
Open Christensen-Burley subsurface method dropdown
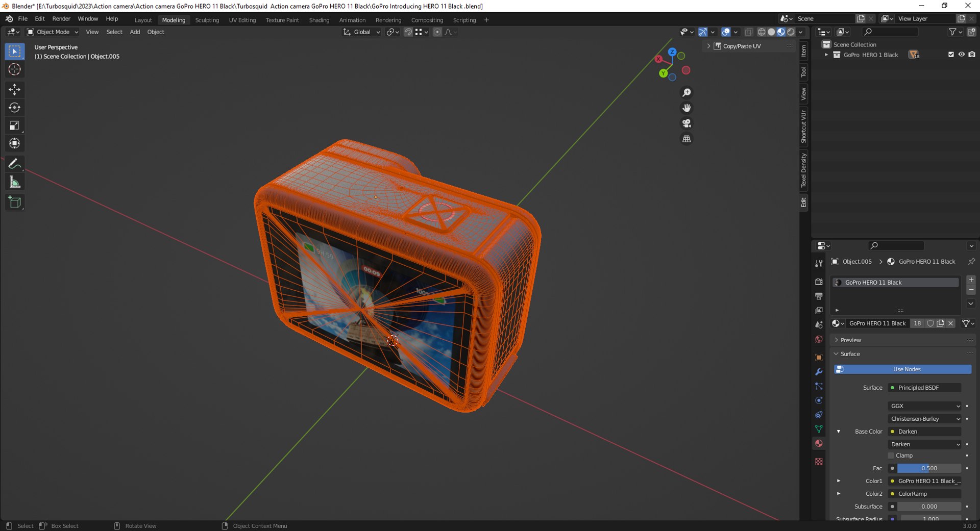tap(924, 419)
